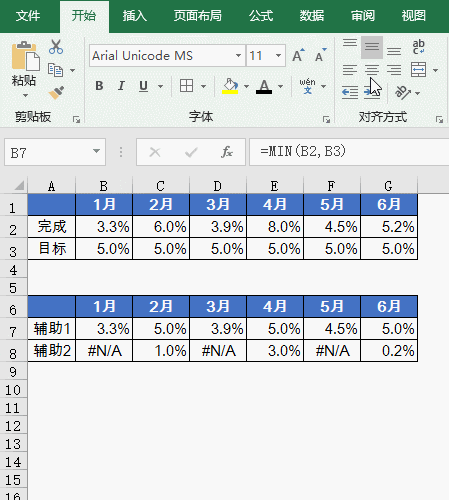Select cell showing 0.2%
This screenshot has height=500, width=449.
point(389,351)
